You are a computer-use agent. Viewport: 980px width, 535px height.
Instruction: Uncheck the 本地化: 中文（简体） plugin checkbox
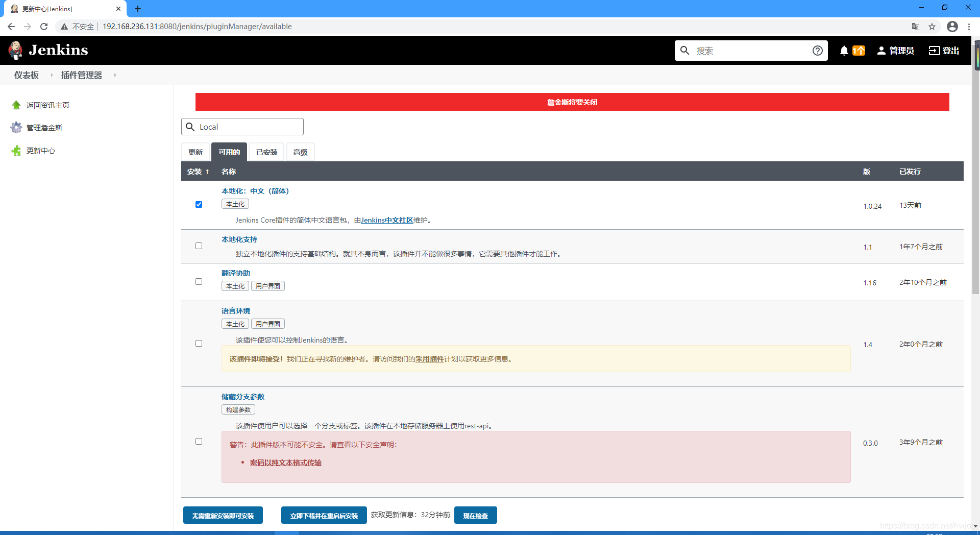pos(199,205)
